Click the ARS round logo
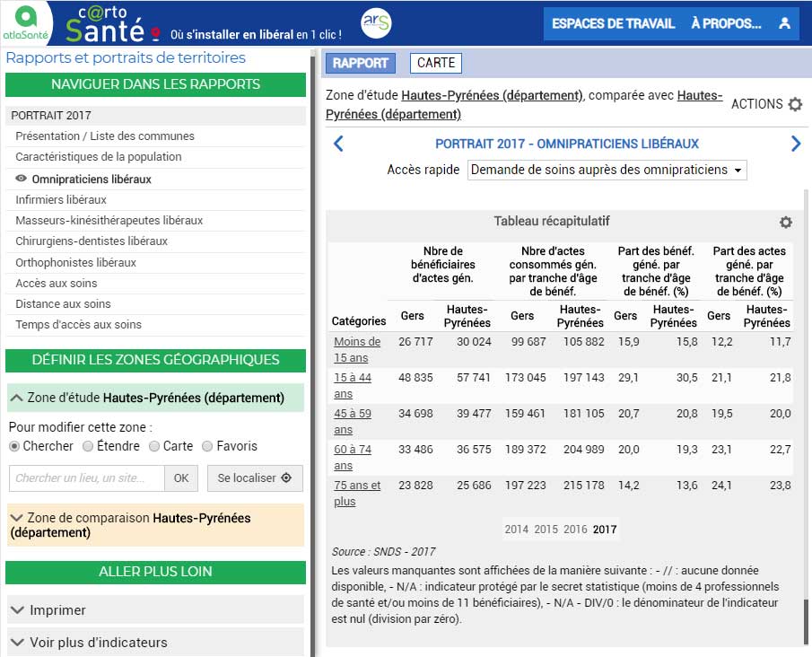Image resolution: width=812 pixels, height=657 pixels. point(376,23)
